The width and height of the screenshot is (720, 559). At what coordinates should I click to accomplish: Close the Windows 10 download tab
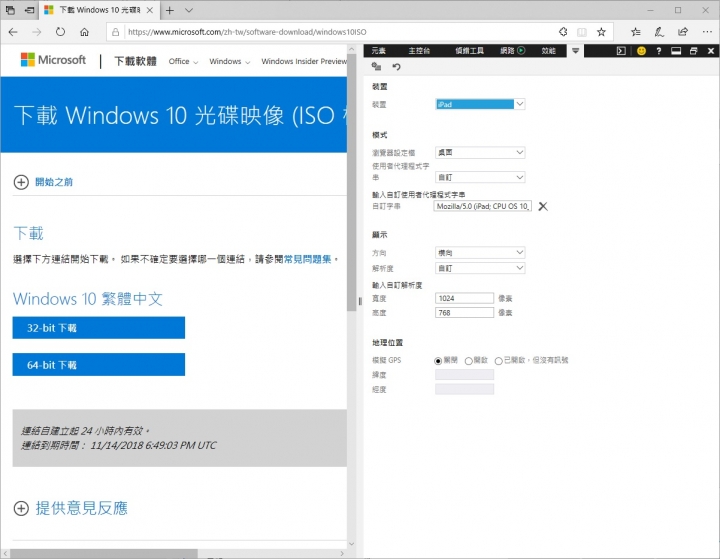tap(150, 10)
